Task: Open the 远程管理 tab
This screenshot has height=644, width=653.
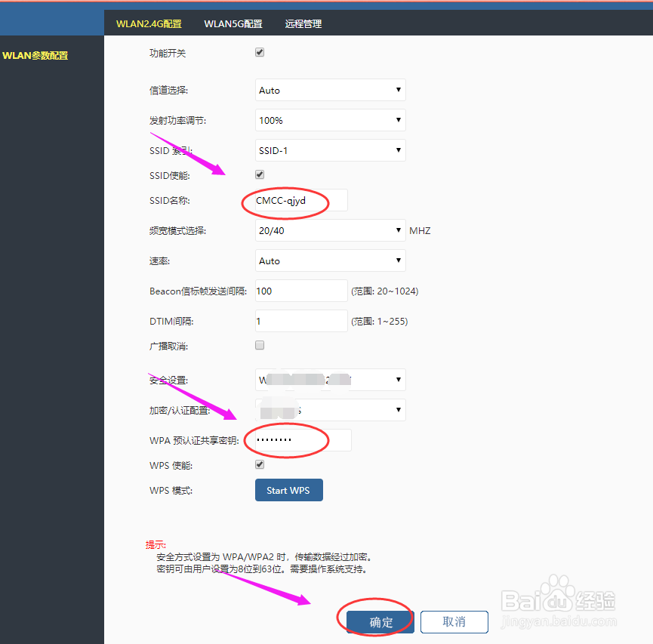Action: point(303,23)
